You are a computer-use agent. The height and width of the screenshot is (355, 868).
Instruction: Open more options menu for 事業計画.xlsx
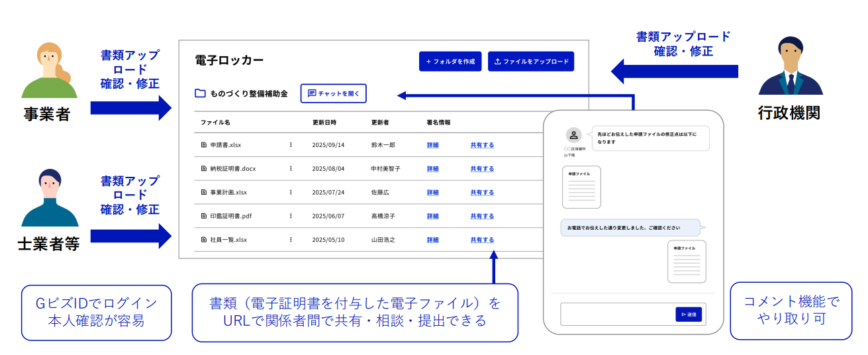(291, 192)
